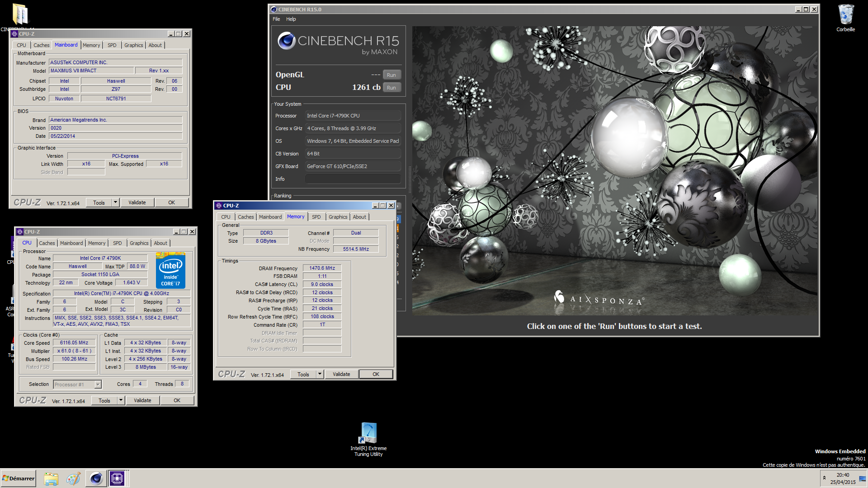The image size is (868, 488).
Task: Open Tools dropdown arrow in Memory CPU-Z window
Action: (x=320, y=374)
